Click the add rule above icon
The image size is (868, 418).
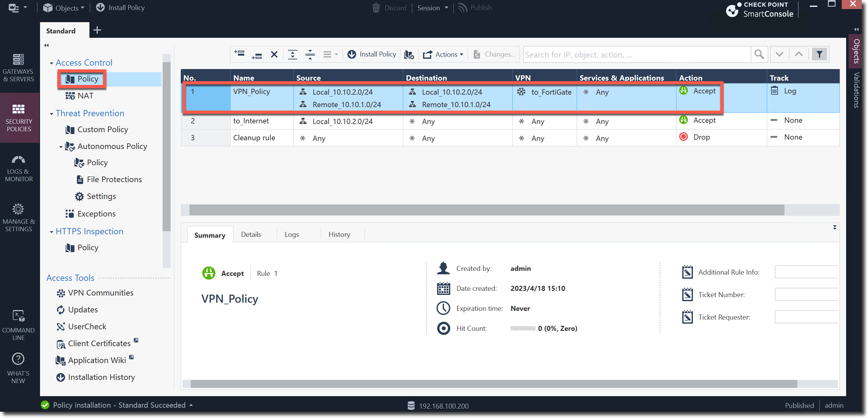coord(239,54)
